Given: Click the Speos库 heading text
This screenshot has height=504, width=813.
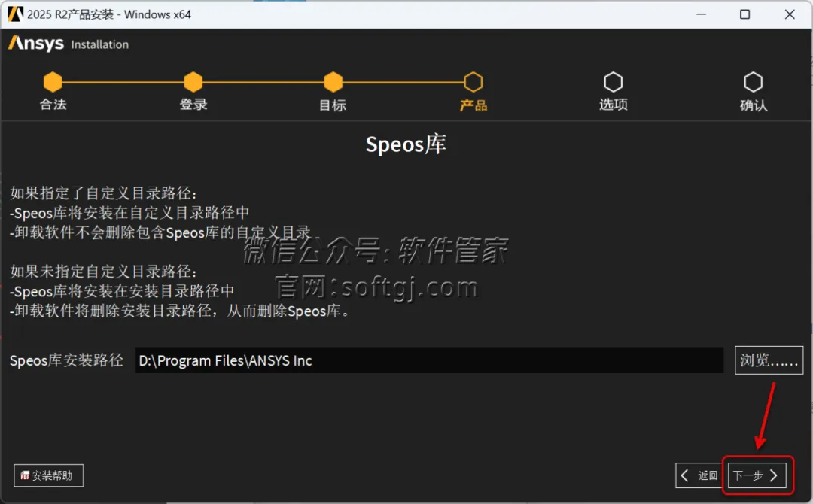Looking at the screenshot, I should point(406,144).
